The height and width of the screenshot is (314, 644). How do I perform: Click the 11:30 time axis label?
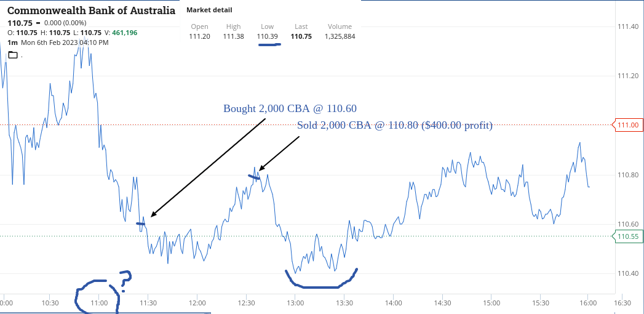point(148,303)
